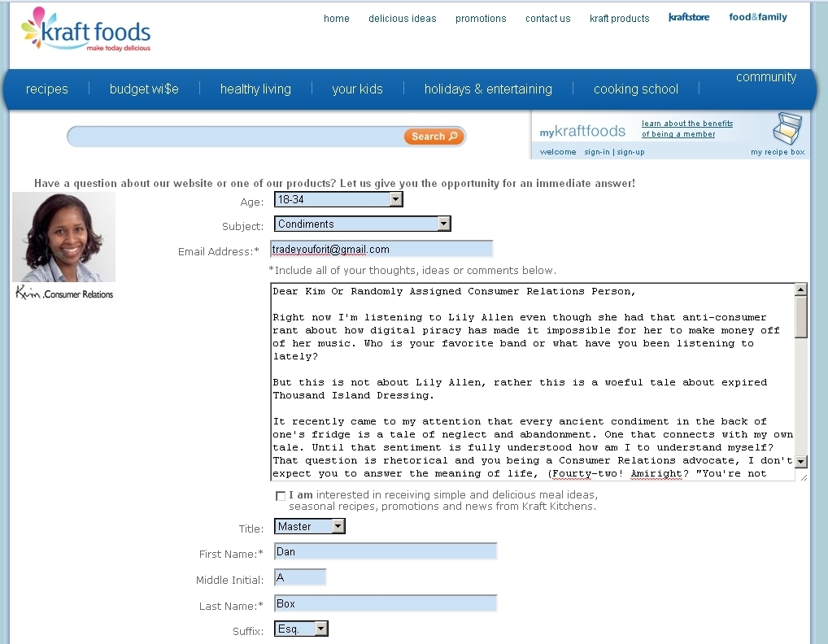Click the mykraftfoods heading

click(582, 131)
